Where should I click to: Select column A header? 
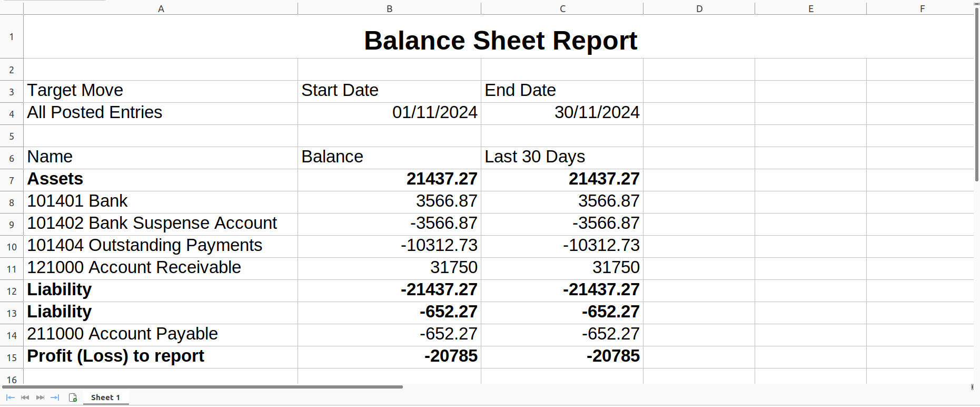(161, 8)
